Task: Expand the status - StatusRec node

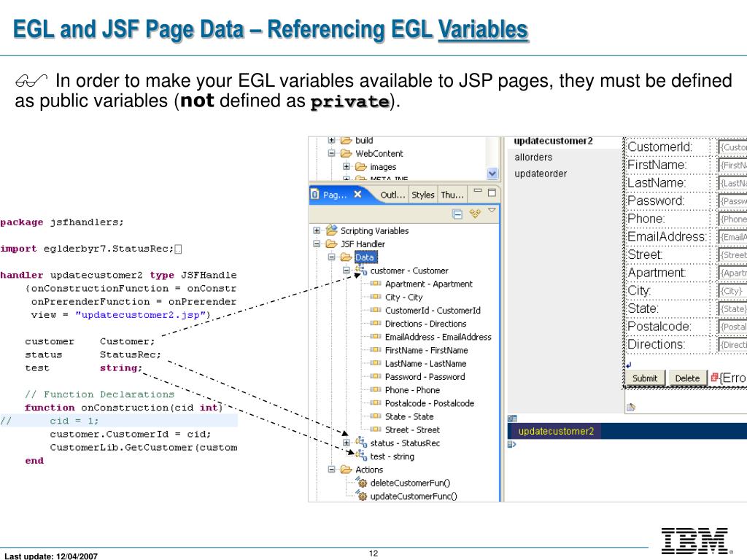Action: pyautogui.click(x=347, y=443)
